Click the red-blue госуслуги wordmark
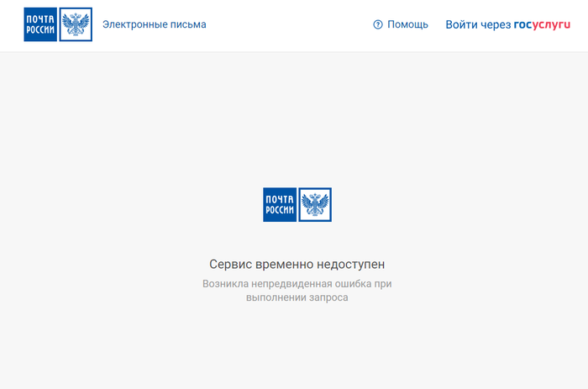 click(x=542, y=24)
